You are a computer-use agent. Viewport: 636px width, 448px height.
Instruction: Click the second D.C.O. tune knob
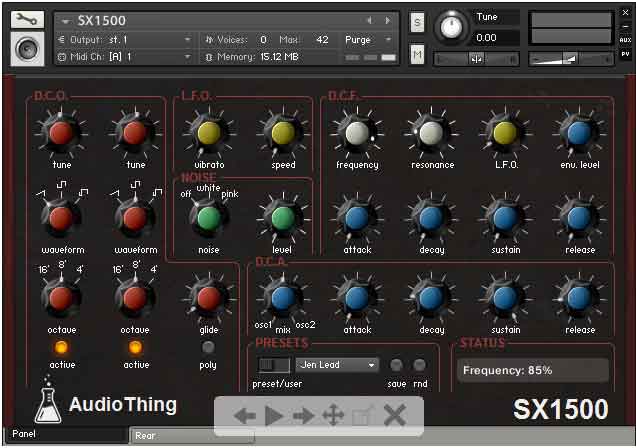135,133
